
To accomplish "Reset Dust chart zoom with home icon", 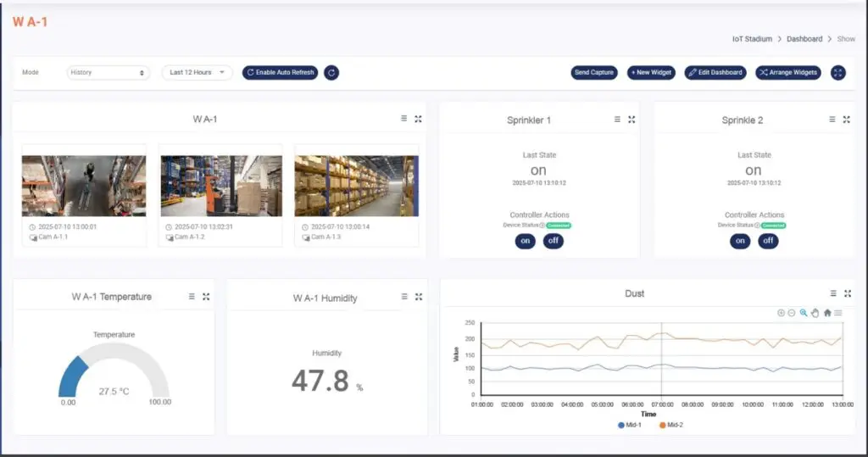I will tap(827, 313).
